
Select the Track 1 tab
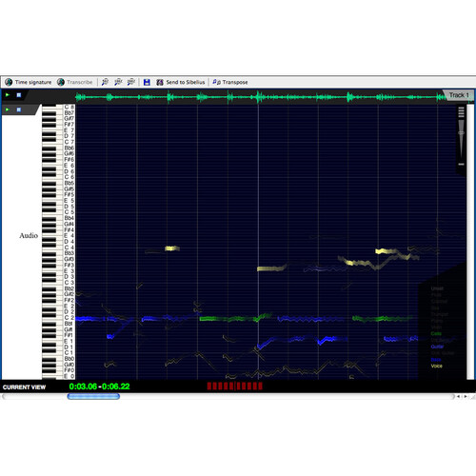[459, 95]
